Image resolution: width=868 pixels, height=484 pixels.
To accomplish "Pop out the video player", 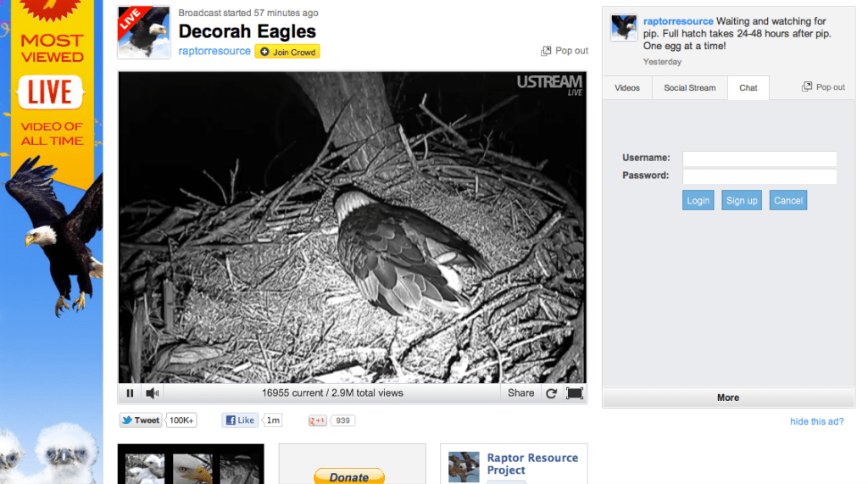I will (564, 50).
